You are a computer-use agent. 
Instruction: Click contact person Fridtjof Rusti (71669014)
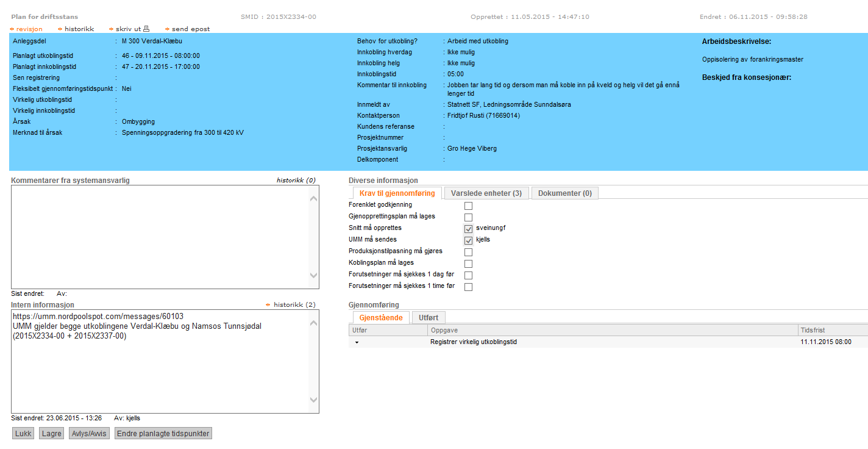483,115
